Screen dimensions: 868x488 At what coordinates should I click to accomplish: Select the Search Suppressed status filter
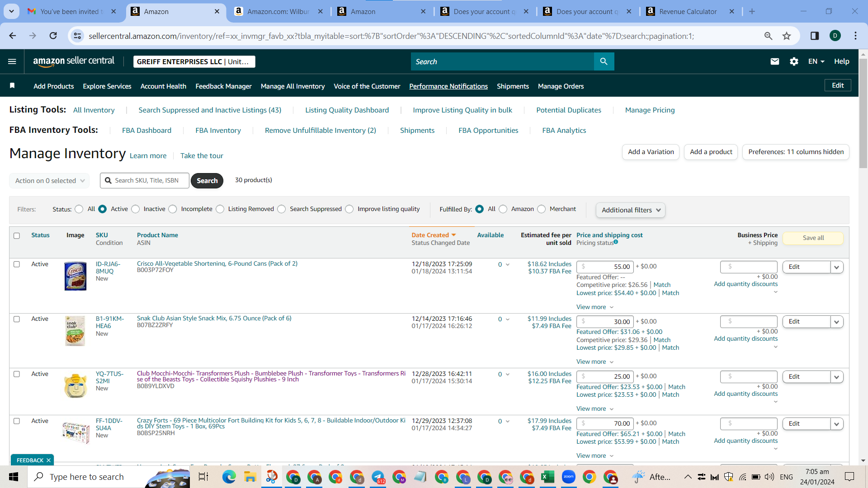pos(282,209)
